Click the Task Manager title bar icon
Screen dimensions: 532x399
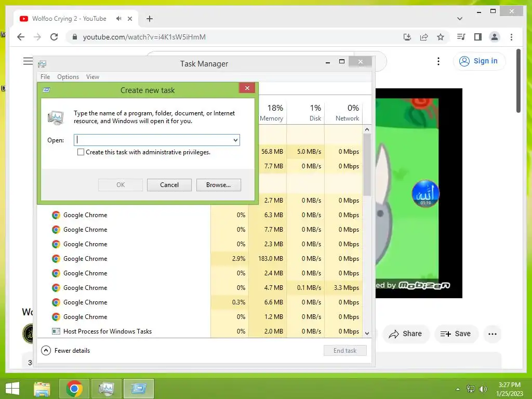coord(42,64)
